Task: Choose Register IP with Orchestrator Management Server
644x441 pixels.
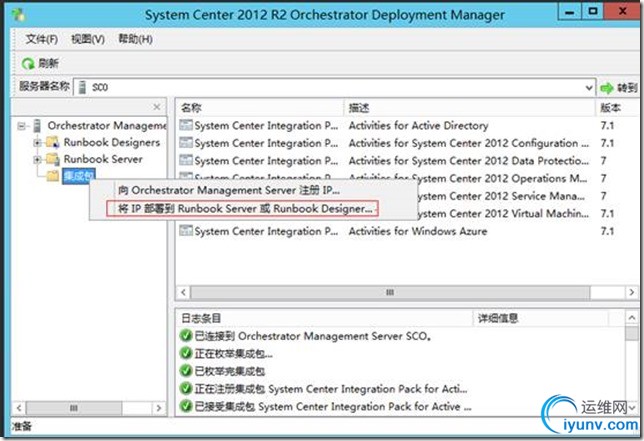Action: tap(229, 190)
